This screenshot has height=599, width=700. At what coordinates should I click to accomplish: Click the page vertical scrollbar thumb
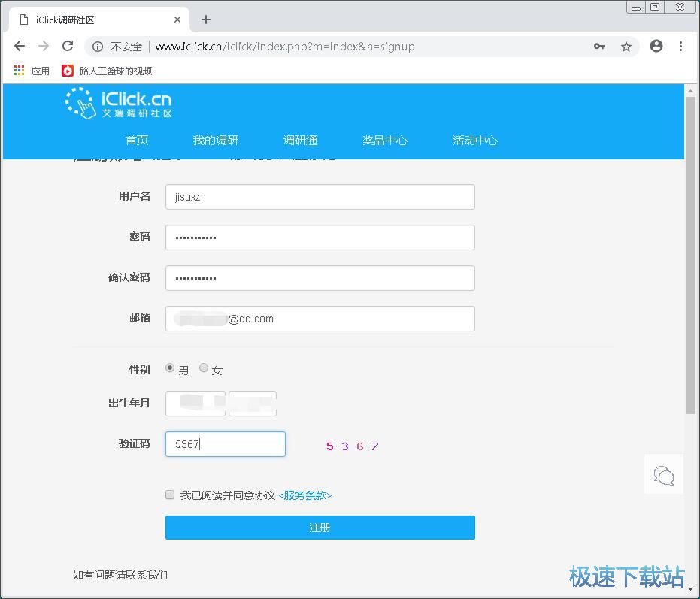(x=690, y=256)
